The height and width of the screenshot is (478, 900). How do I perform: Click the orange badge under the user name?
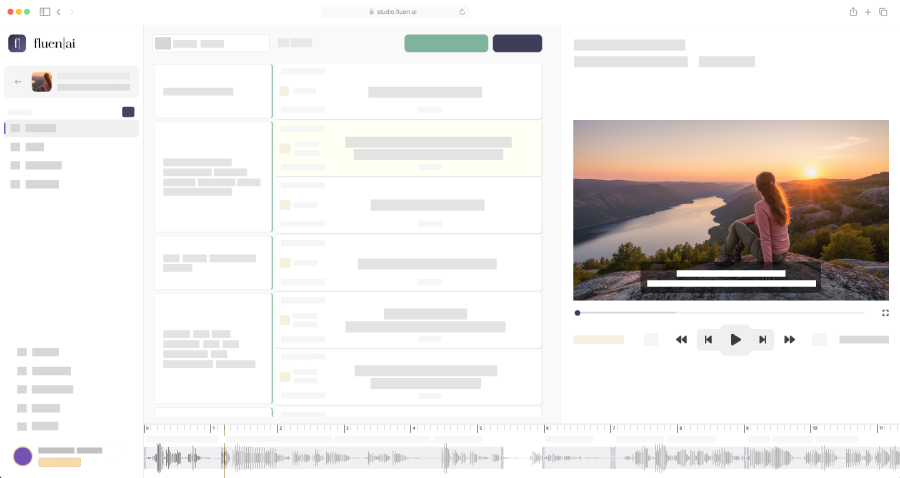60,462
